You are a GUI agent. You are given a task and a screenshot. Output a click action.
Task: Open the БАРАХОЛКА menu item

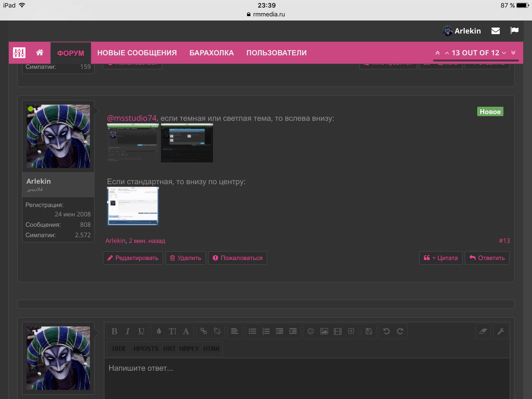211,53
